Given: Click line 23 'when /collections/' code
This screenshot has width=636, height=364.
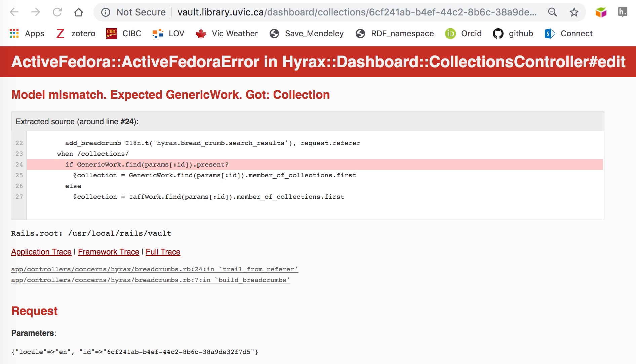Looking at the screenshot, I should coord(93,154).
